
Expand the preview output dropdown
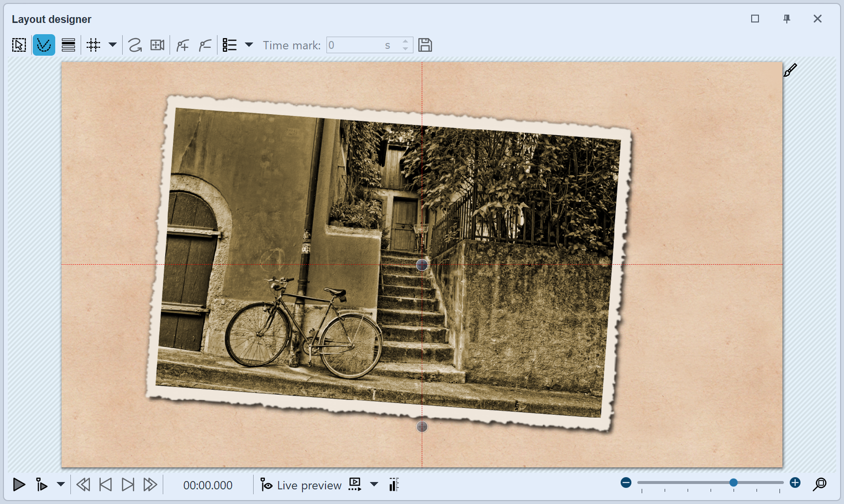pos(374,485)
